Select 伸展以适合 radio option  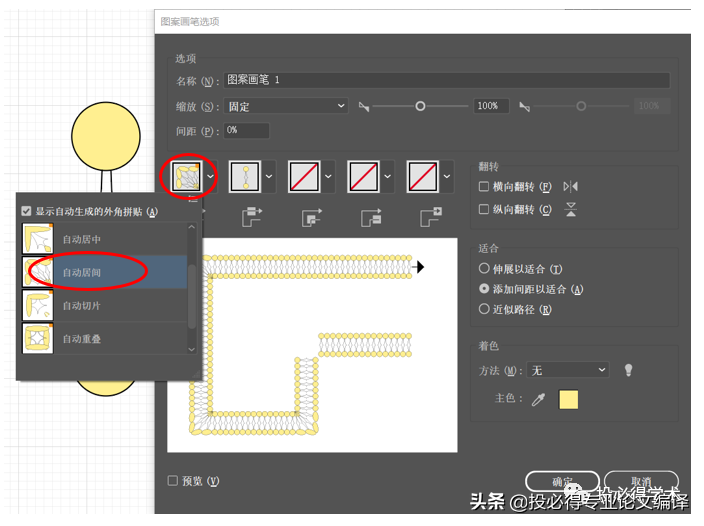click(484, 268)
